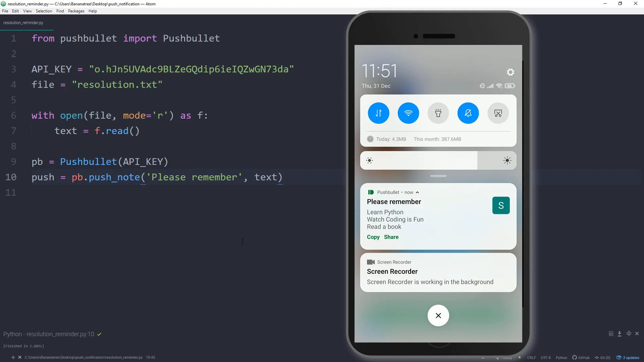Enable the flashlight toggle
644x362 pixels.
tap(438, 113)
